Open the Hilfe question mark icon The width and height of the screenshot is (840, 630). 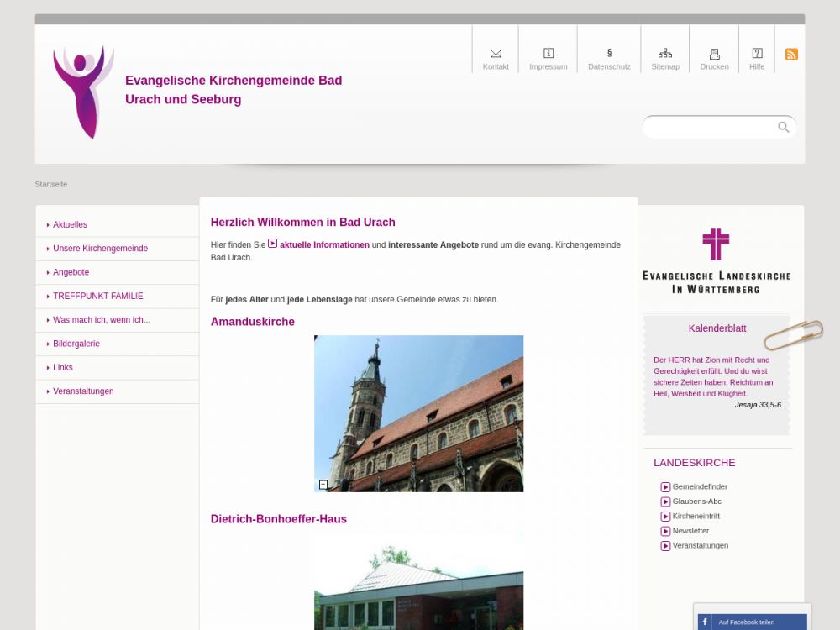757,54
